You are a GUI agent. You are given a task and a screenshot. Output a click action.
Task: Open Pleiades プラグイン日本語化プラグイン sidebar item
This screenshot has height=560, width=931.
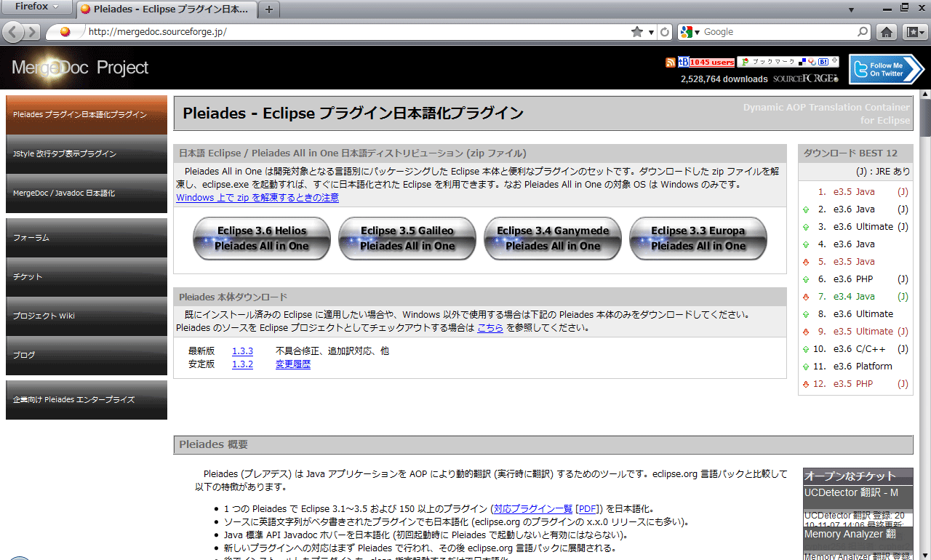tap(87, 115)
